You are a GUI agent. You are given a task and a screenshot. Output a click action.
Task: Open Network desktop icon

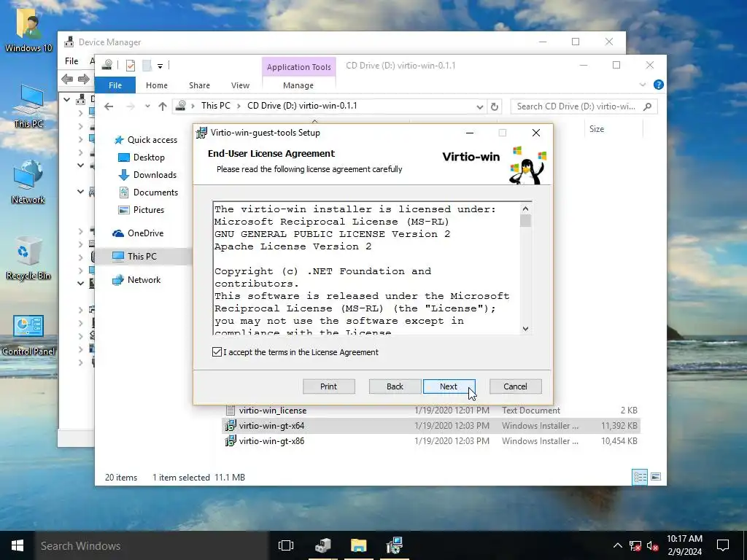28,182
